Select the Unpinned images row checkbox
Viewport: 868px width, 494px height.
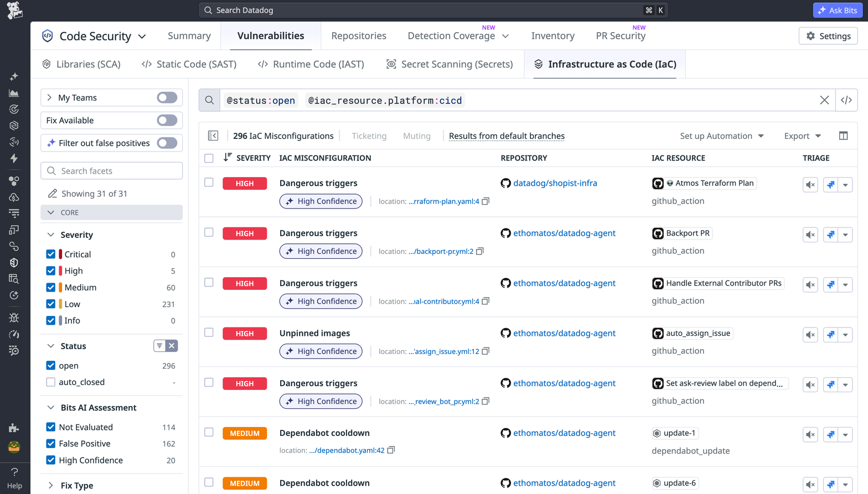coord(209,332)
